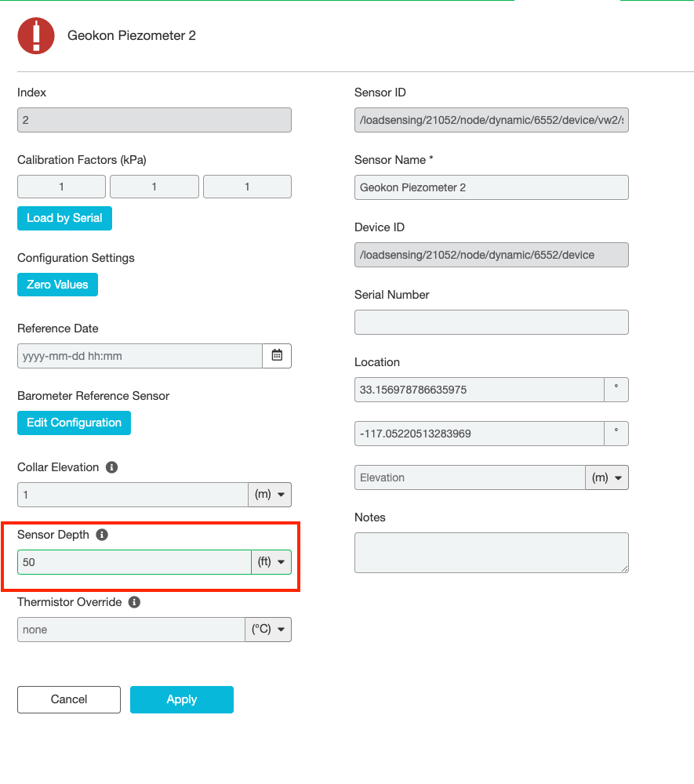This screenshot has width=694, height=784.
Task: Click the Load by Serial button
Action: point(64,219)
